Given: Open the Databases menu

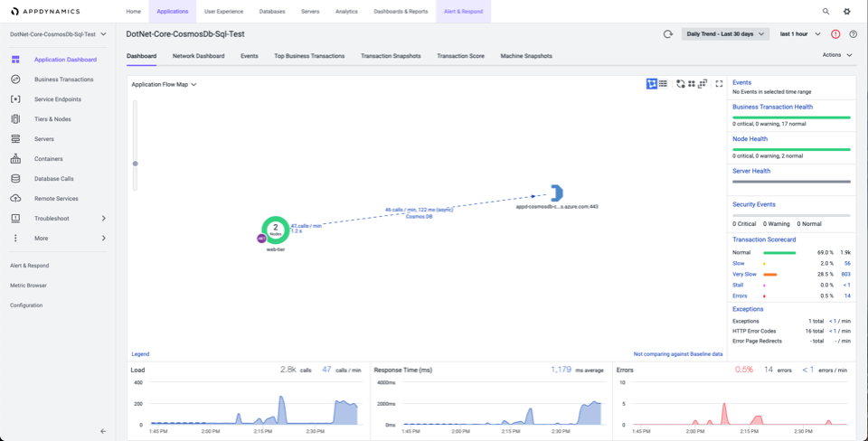Looking at the screenshot, I should [272, 11].
